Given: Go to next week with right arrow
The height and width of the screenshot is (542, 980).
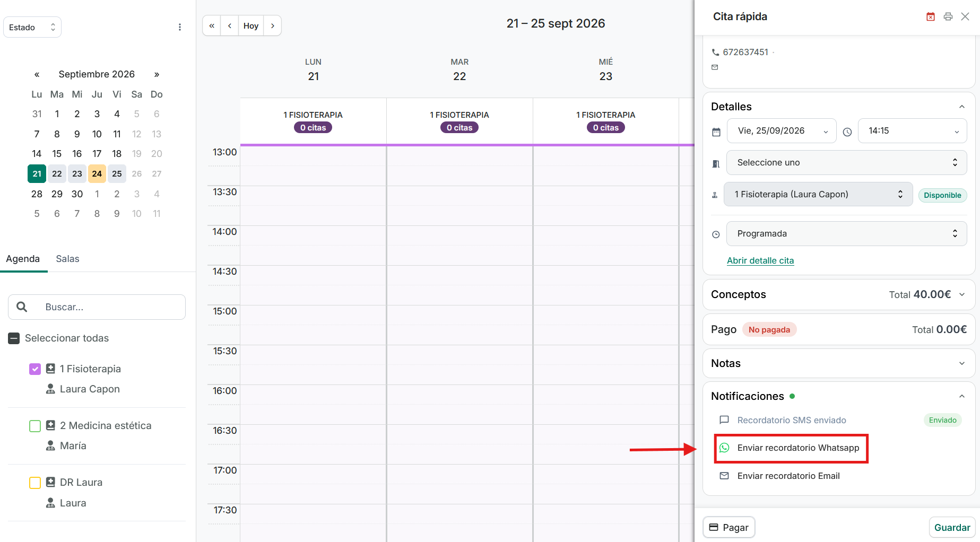Looking at the screenshot, I should (273, 25).
